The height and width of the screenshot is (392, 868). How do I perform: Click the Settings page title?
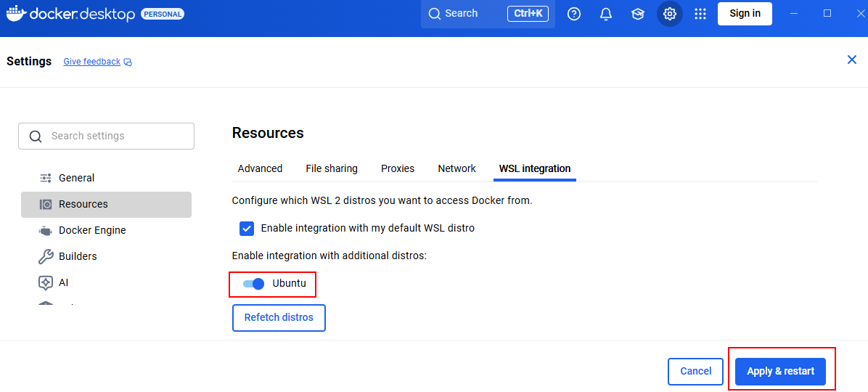[x=29, y=62]
